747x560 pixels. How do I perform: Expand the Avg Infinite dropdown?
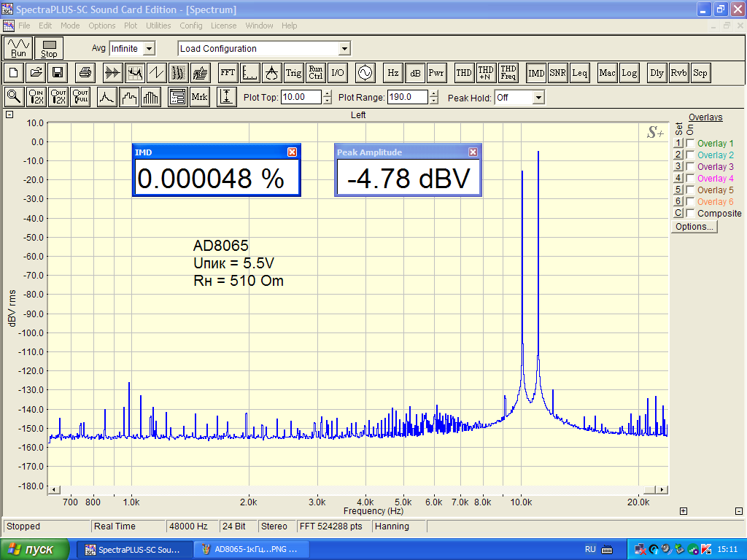(149, 49)
